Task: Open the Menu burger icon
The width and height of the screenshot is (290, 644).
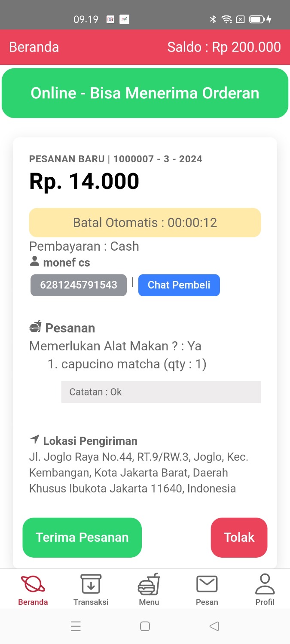Action: click(x=149, y=584)
